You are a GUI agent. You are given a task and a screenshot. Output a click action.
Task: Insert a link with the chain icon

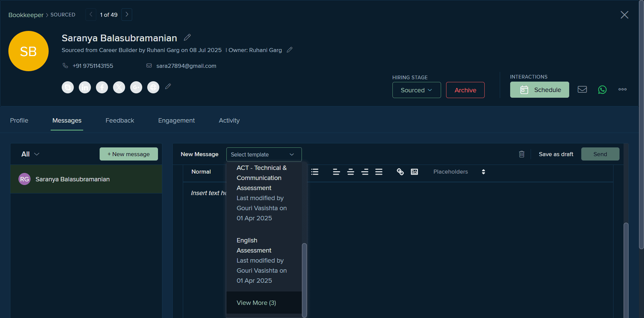click(x=400, y=172)
